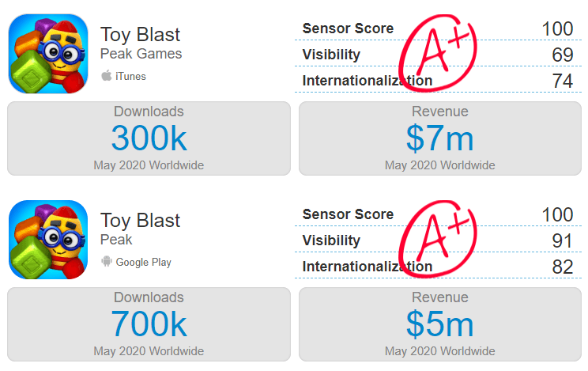Screen dimensions: 588x371
Task: Click the Toy Blast Google Play app icon
Action: (48, 240)
